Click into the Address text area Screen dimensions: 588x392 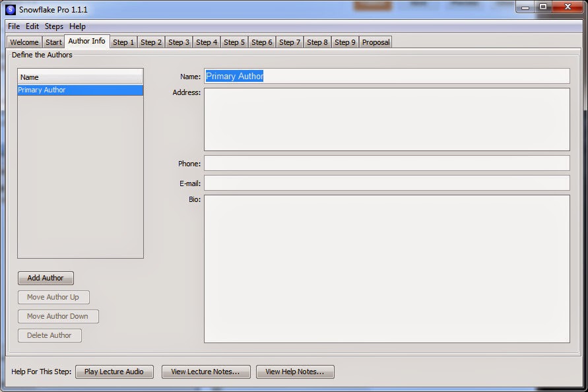point(387,119)
